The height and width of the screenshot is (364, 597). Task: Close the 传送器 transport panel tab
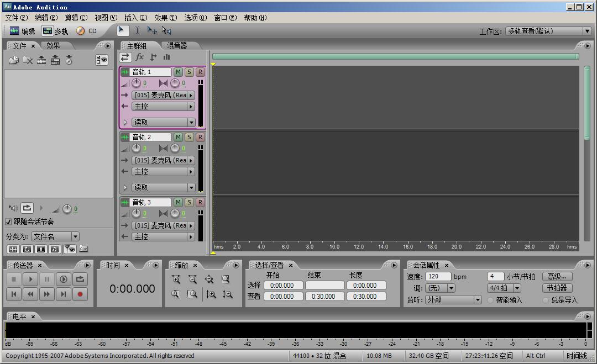[x=40, y=266]
